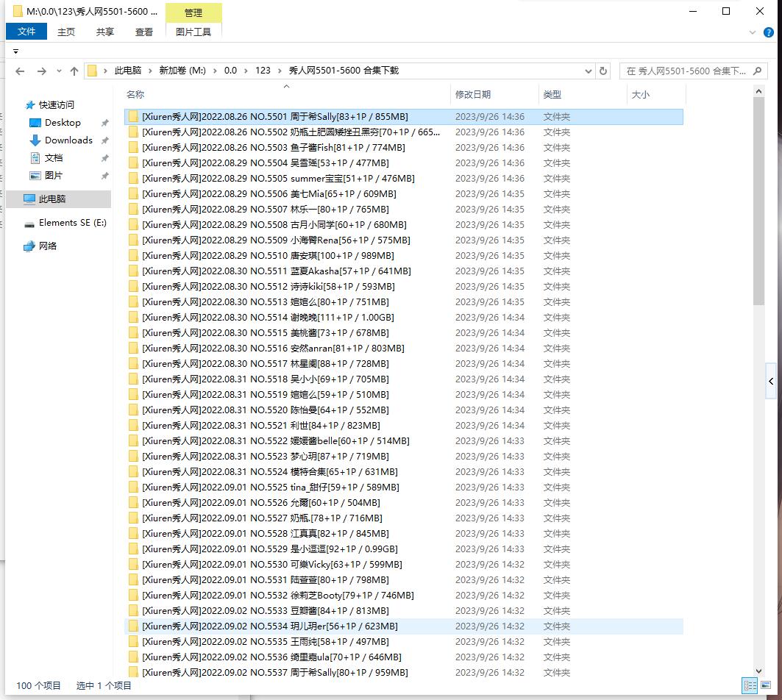This screenshot has height=700, width=782.
Task: Click the Back navigation arrow
Action: (x=20, y=71)
